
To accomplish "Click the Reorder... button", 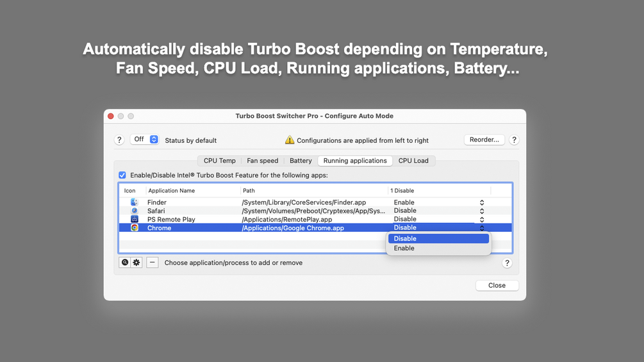I will coord(484,140).
